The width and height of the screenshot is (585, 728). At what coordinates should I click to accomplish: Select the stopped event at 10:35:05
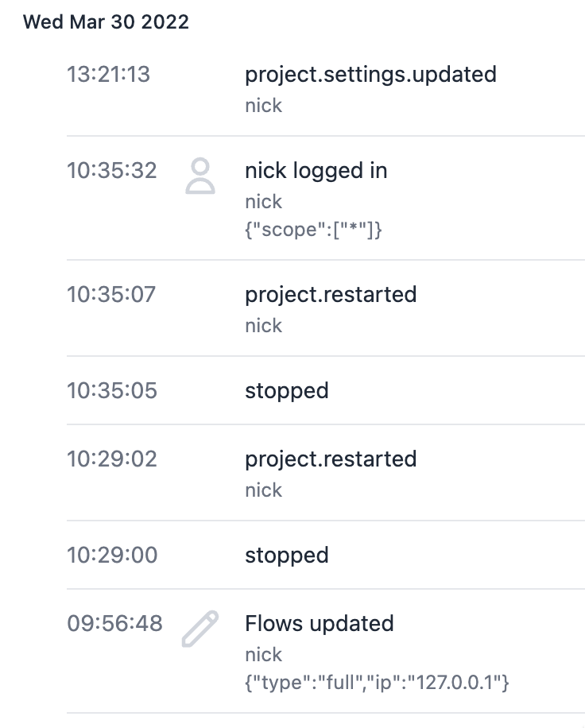(x=286, y=390)
